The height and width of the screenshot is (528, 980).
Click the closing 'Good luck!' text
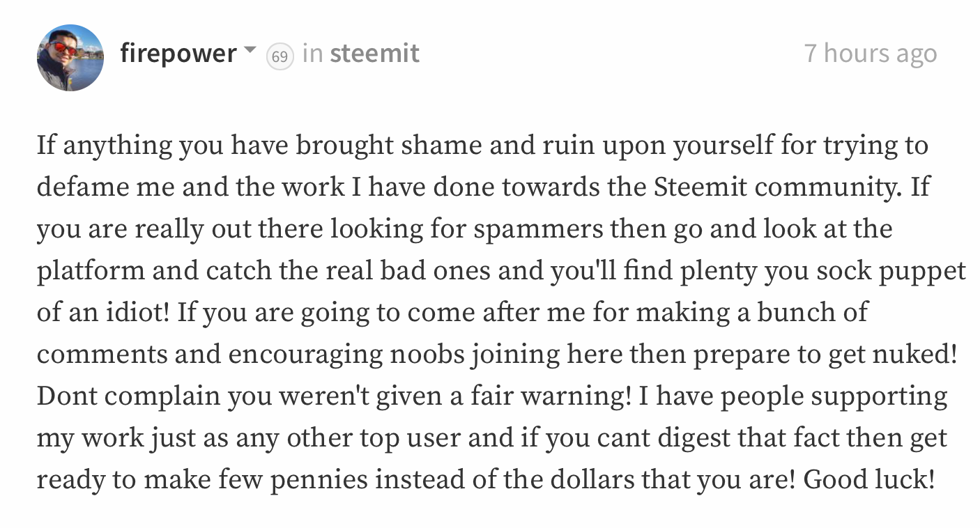point(869,480)
